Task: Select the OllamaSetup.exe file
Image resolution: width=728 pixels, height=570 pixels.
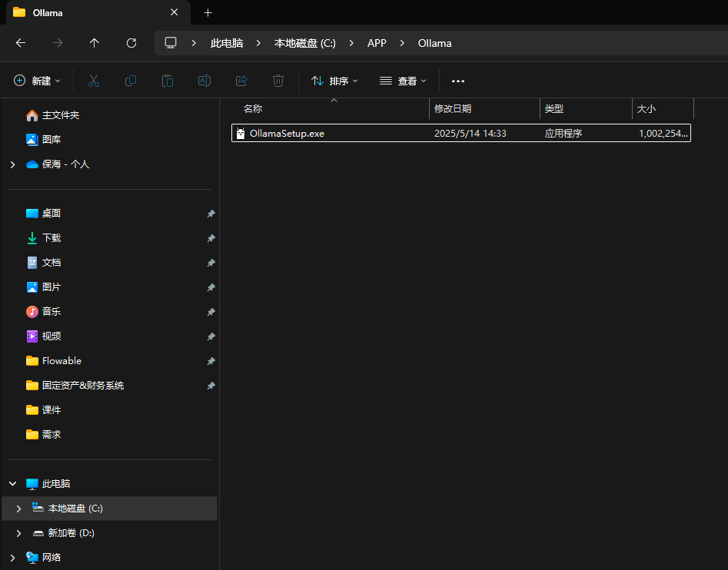Action: (461, 133)
